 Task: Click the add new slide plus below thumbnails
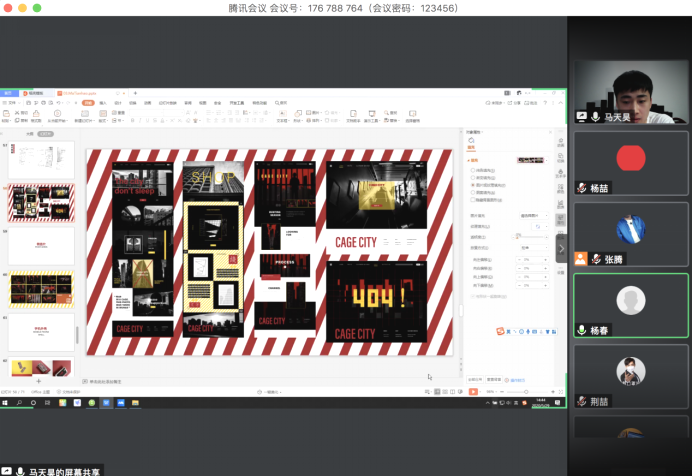pos(39,381)
